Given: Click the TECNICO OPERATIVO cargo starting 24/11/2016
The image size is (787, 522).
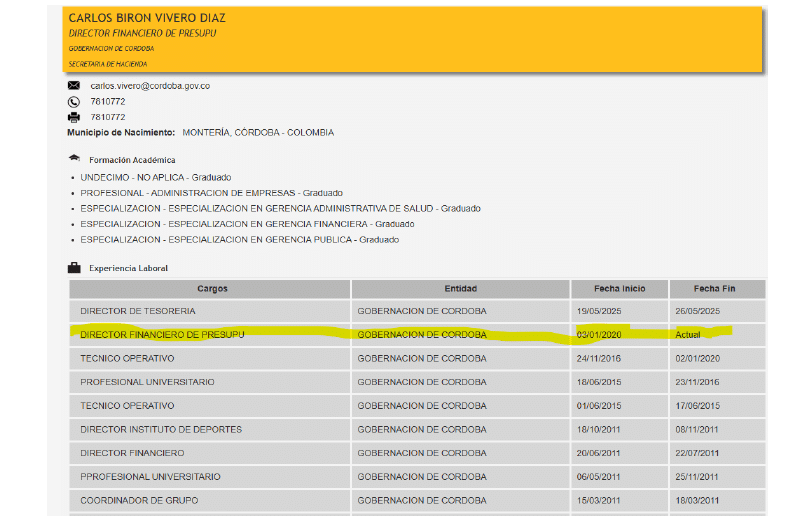Looking at the screenshot, I should tap(210, 358).
